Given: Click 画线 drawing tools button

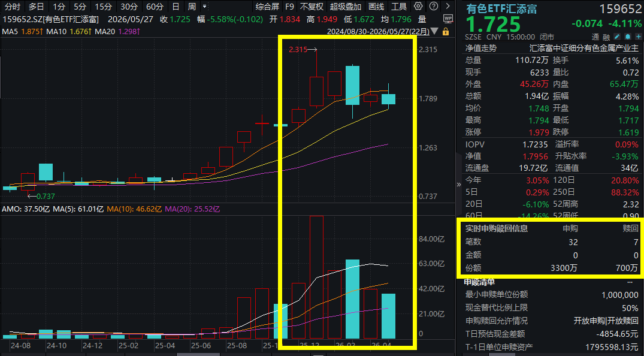Looking at the screenshot, I should click(x=376, y=7).
